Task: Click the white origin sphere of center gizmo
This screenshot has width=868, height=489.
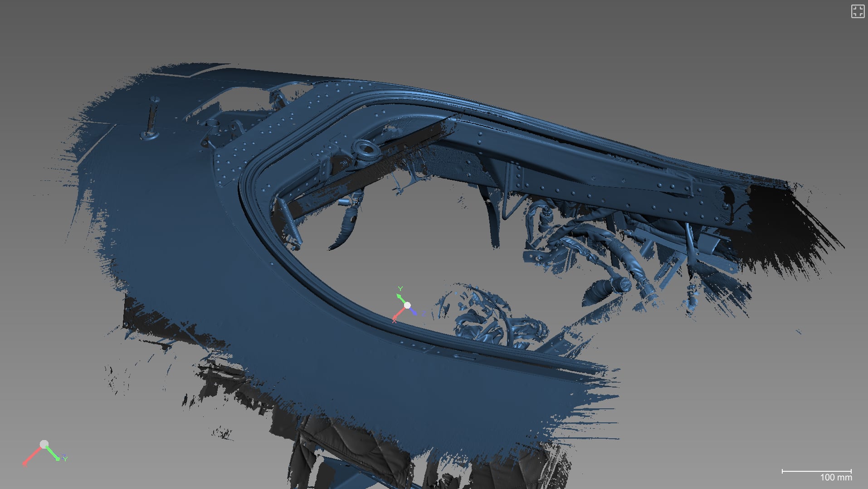Action: tap(407, 305)
